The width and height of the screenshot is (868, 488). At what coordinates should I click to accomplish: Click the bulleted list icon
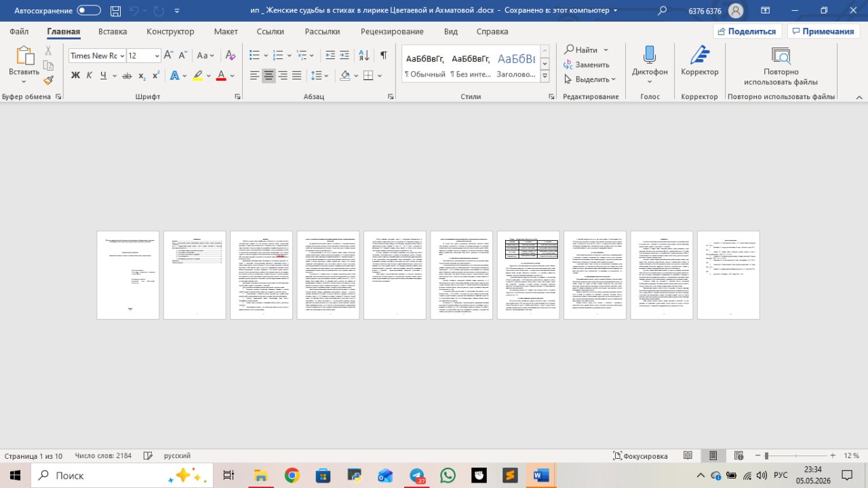[254, 56]
